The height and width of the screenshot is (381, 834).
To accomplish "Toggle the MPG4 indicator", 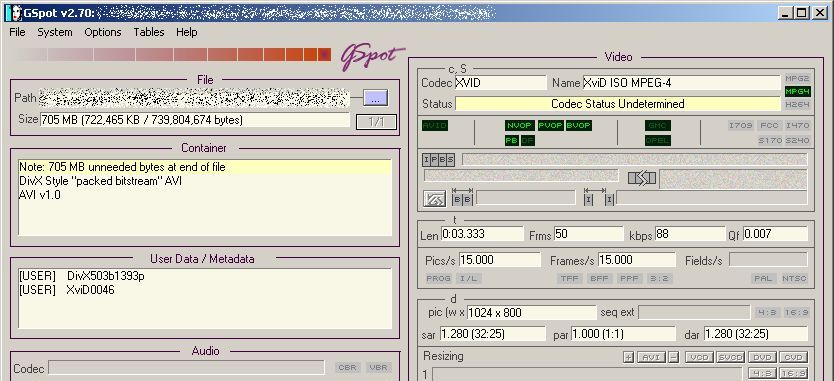I will [x=797, y=92].
